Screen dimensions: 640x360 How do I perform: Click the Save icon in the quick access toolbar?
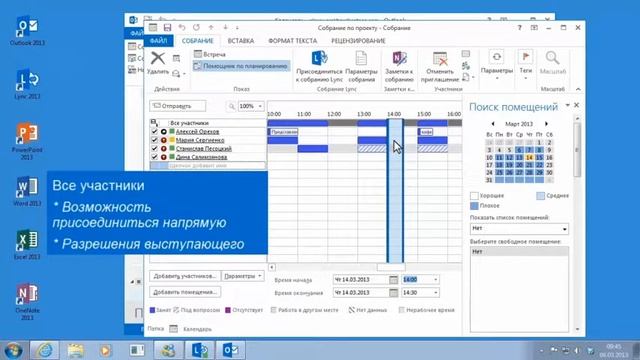pyautogui.click(x=167, y=28)
